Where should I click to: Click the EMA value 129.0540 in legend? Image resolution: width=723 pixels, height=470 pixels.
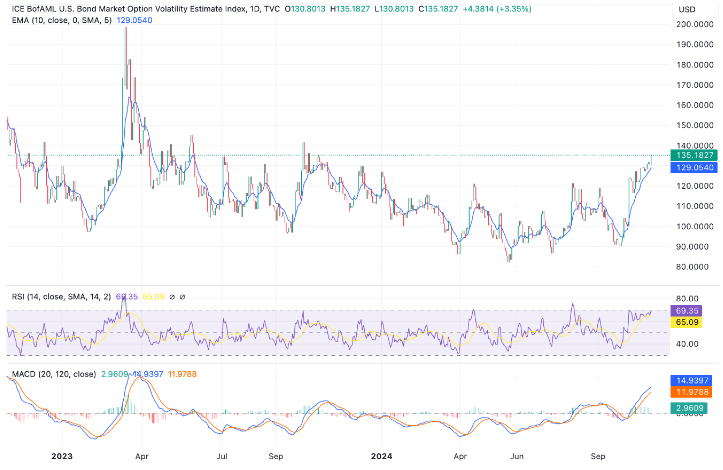coord(134,20)
